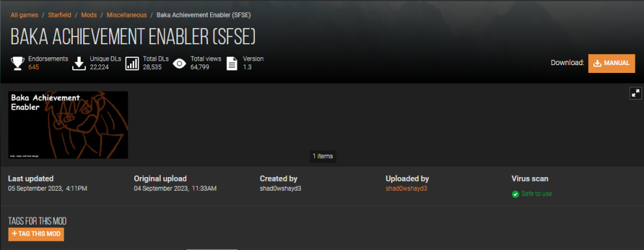Viewport: 644px width, 250px height.
Task: Click the green Safe to use checkmark
Action: 515,194
